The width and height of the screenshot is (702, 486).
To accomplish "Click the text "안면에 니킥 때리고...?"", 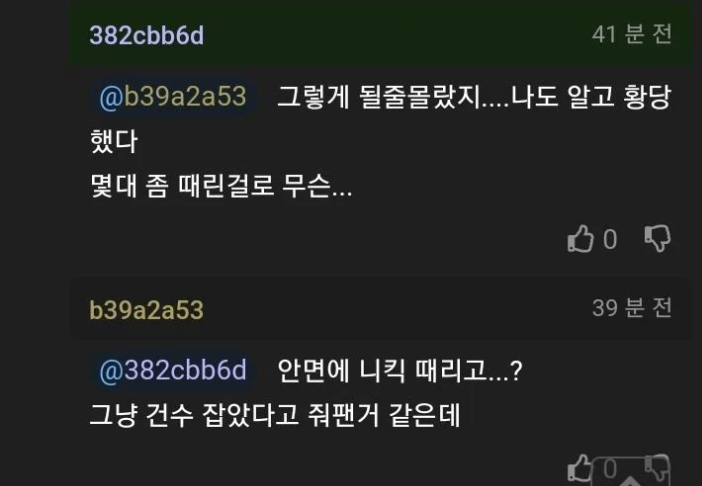I will pos(399,371).
